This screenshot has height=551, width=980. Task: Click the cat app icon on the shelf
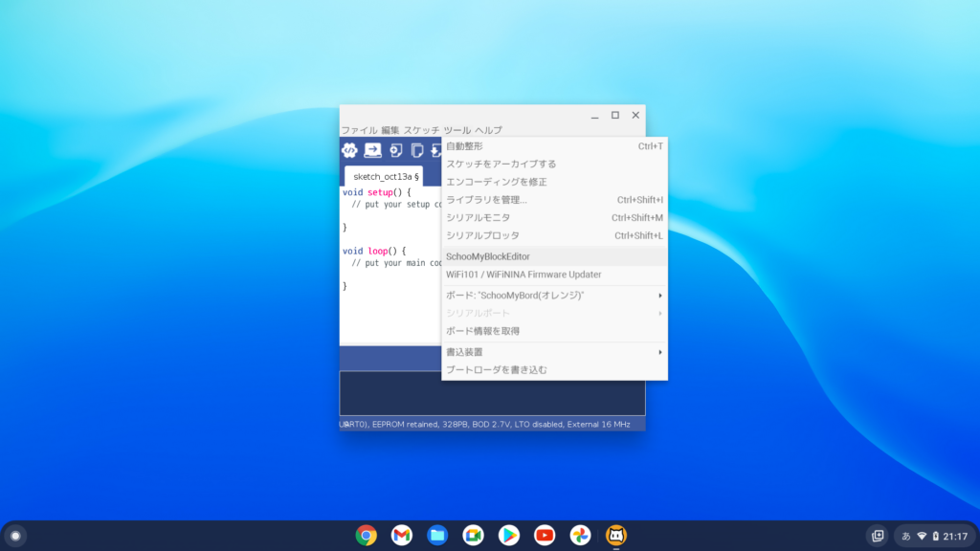[615, 536]
